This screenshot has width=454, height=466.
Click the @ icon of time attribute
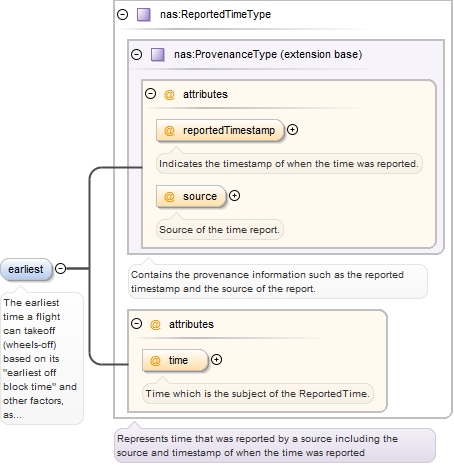click(155, 360)
